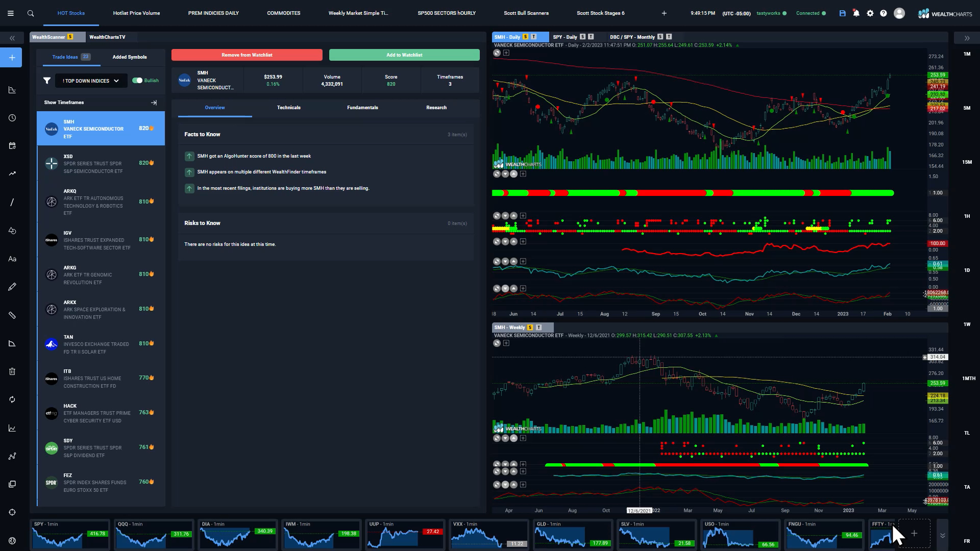
Task: Click the globe icon at sidebar bottom
Action: (12, 541)
